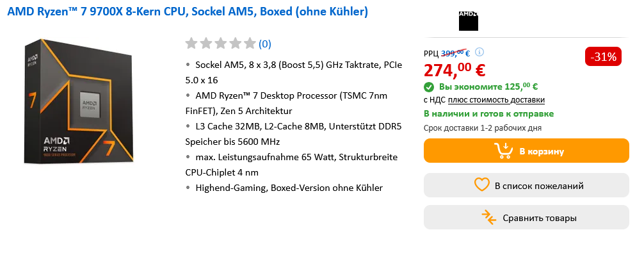This screenshot has width=644, height=255.
Task: Click the second rating star
Action: pyautogui.click(x=206, y=43)
